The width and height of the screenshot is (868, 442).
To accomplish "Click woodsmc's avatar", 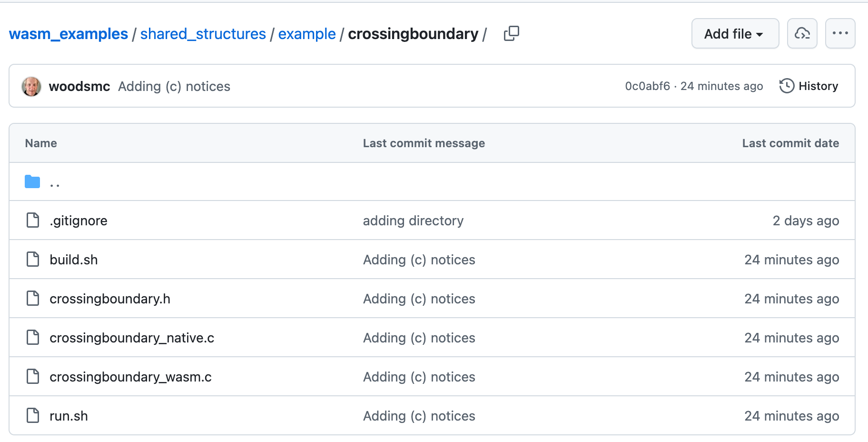I will pyautogui.click(x=31, y=86).
